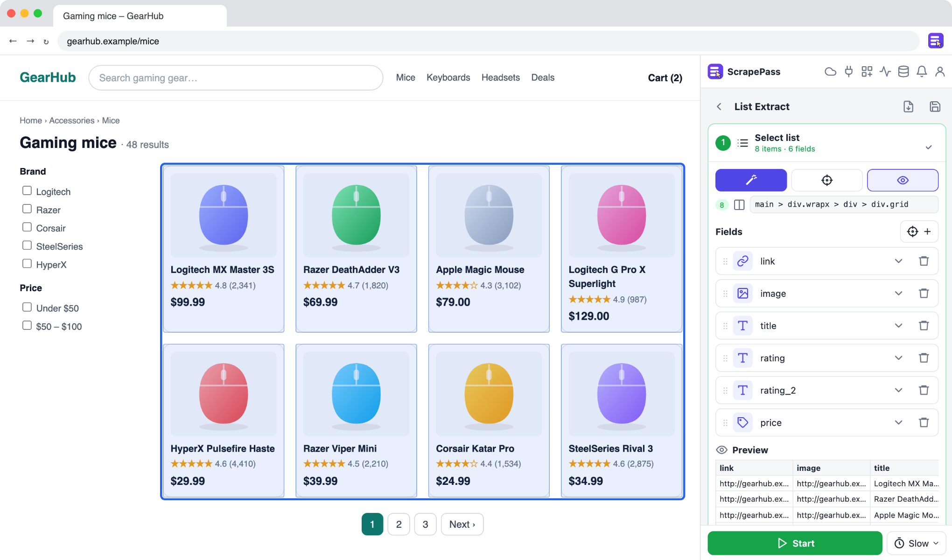Click the notifications bell icon

pyautogui.click(x=922, y=72)
